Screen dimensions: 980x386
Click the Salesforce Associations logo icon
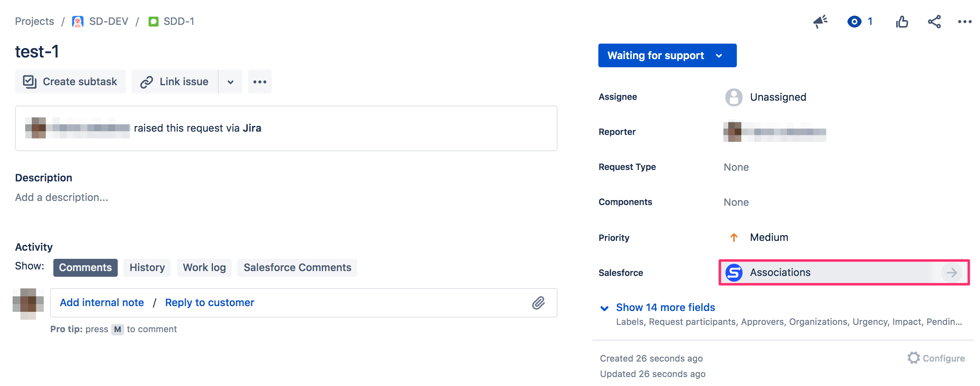point(734,273)
